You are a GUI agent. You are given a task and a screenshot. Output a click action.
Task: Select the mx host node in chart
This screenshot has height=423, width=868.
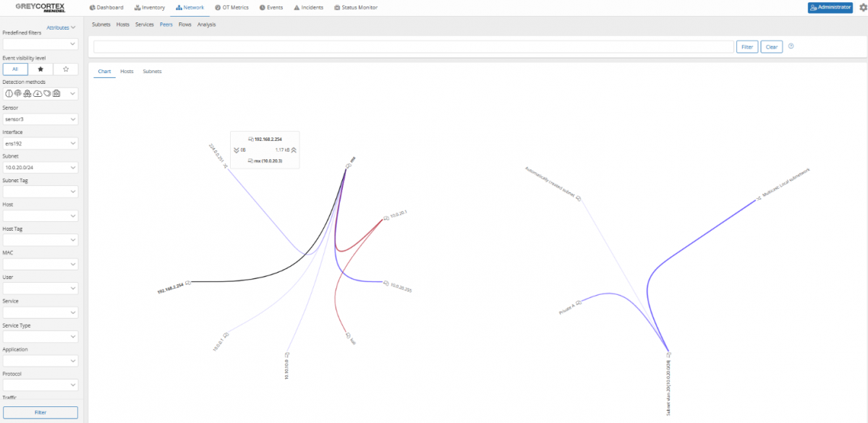pyautogui.click(x=348, y=166)
